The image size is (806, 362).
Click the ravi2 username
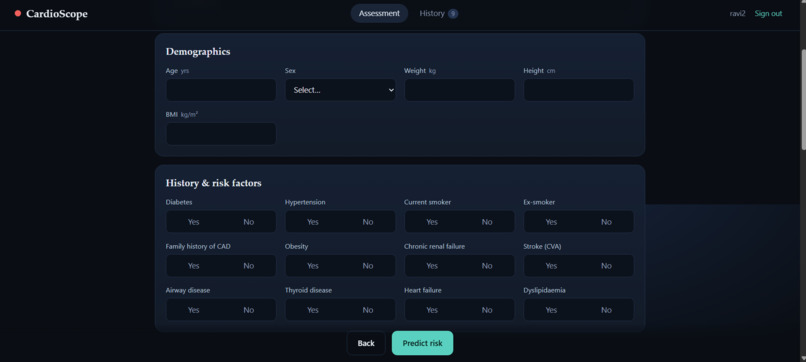pyautogui.click(x=738, y=13)
